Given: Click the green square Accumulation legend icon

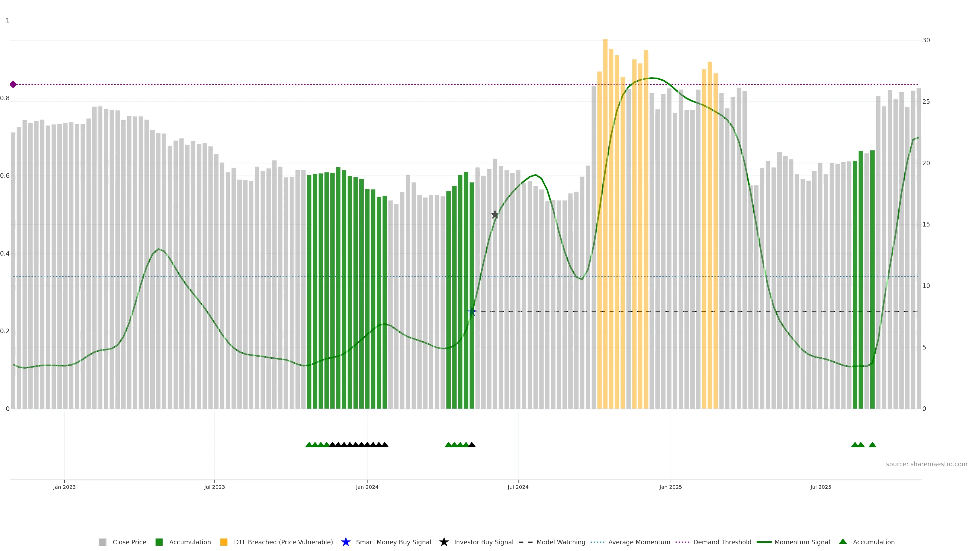Looking at the screenshot, I should (159, 542).
